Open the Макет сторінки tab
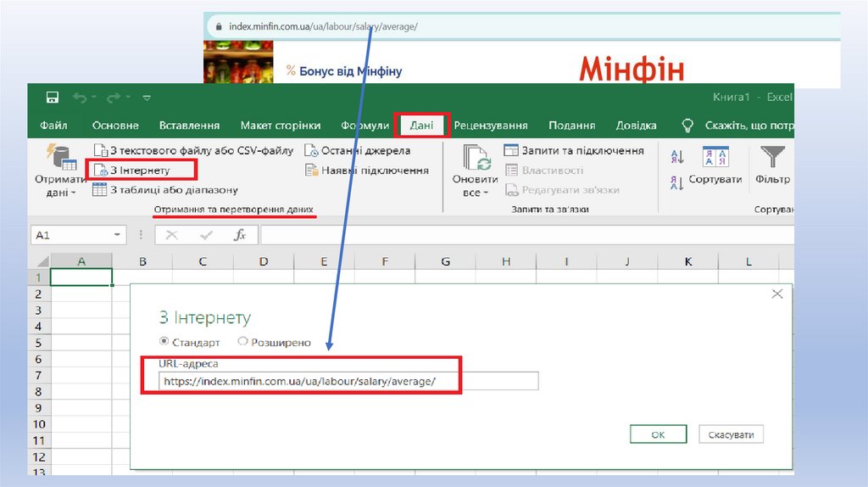 tap(280, 126)
